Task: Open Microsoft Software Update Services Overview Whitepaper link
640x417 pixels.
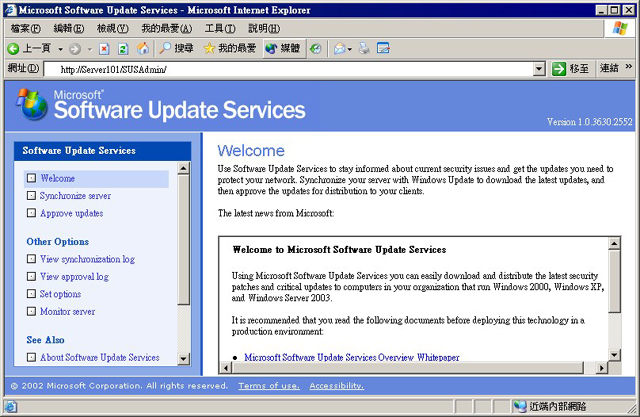Action: pos(352,357)
